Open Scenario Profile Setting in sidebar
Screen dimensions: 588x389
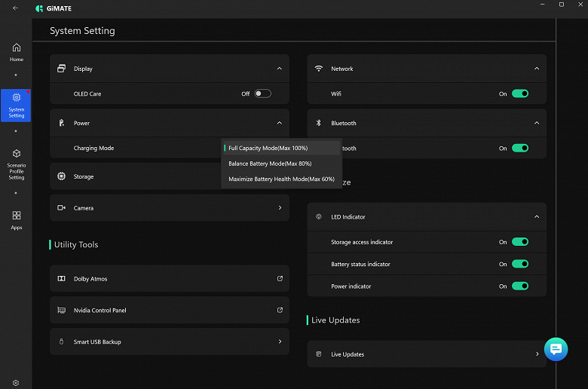tap(16, 163)
